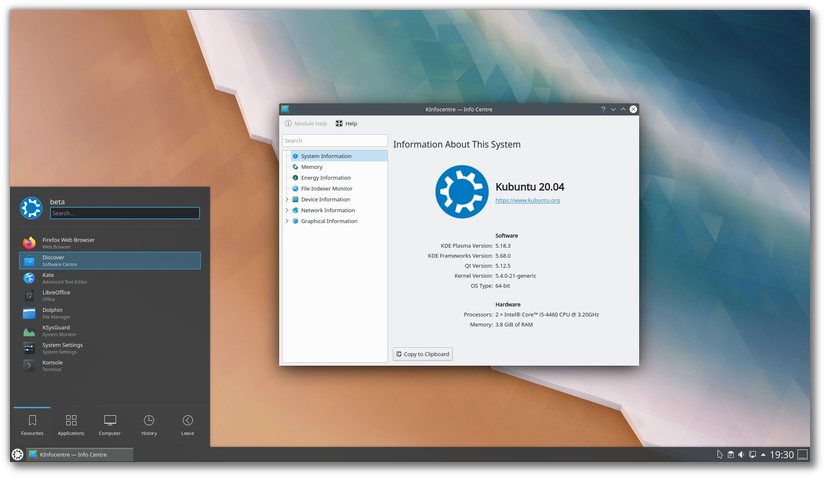Open Kate text editor
This screenshot has height=478, width=826.
coord(48,278)
